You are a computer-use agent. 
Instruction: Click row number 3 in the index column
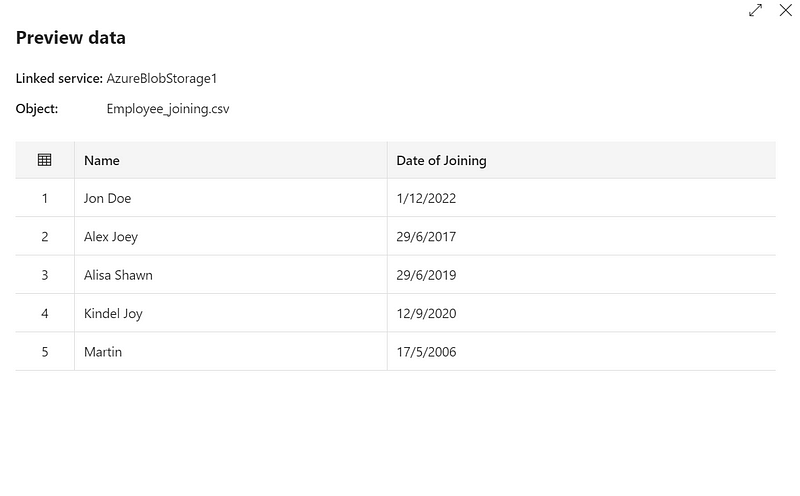pos(45,275)
